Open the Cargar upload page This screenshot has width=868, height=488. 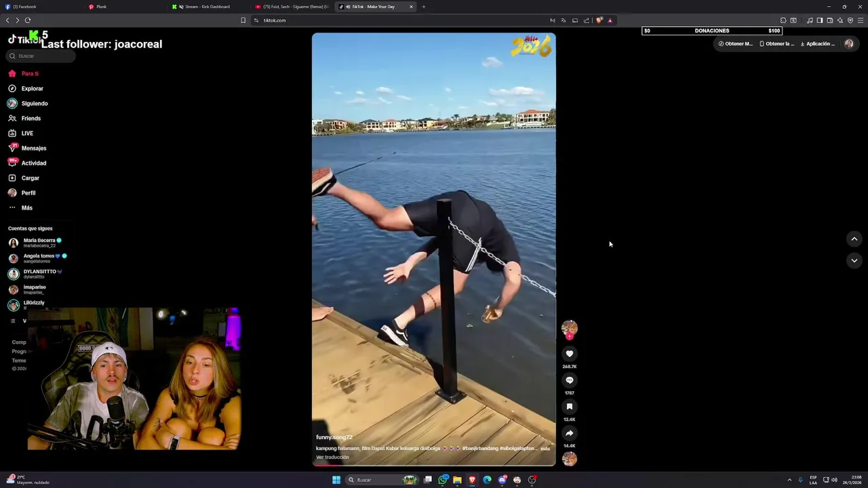(24, 178)
